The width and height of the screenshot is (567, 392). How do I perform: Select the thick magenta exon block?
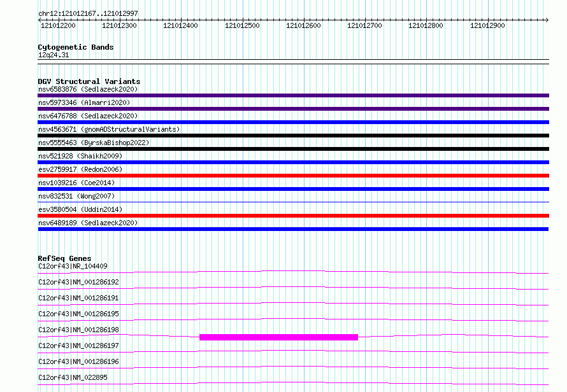click(x=278, y=337)
